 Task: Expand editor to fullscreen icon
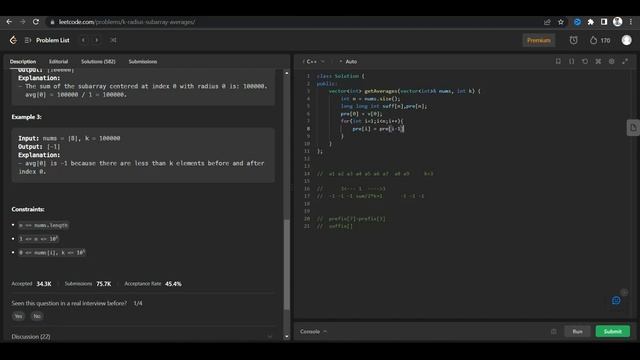tap(625, 61)
